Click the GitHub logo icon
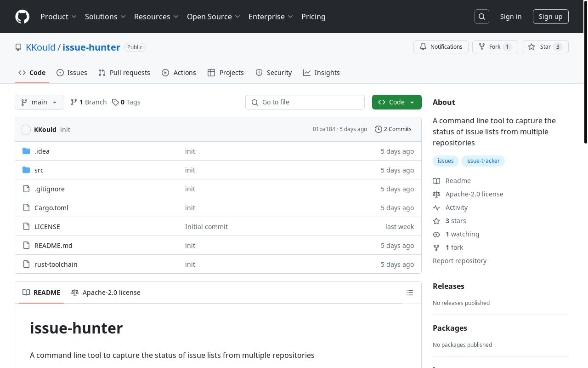The width and height of the screenshot is (588, 368). point(22,17)
